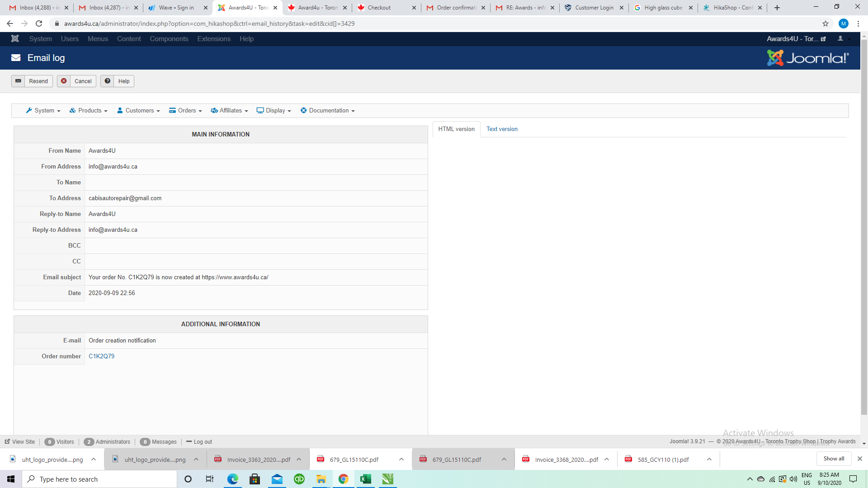
Task: Click Show all downloads button
Action: [833, 459]
